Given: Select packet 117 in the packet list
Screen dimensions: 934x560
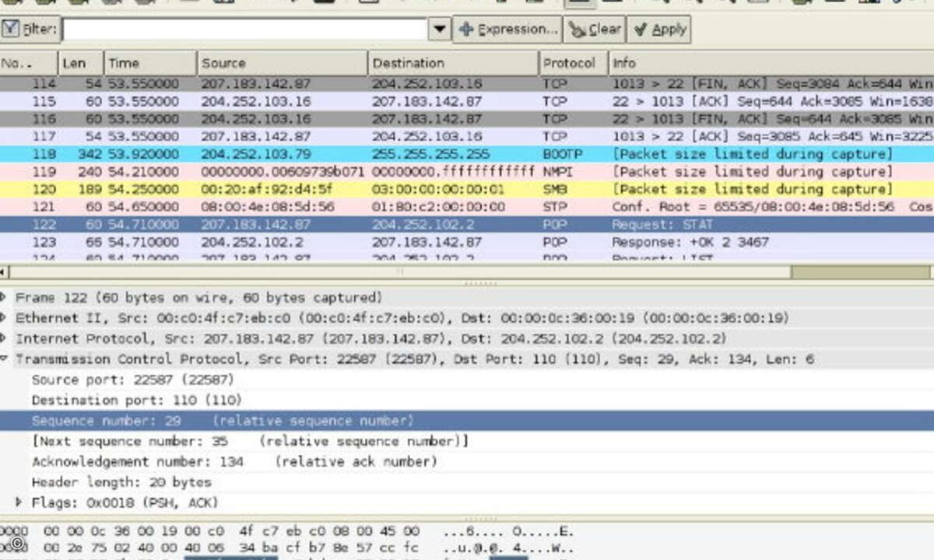Looking at the screenshot, I should (x=467, y=136).
